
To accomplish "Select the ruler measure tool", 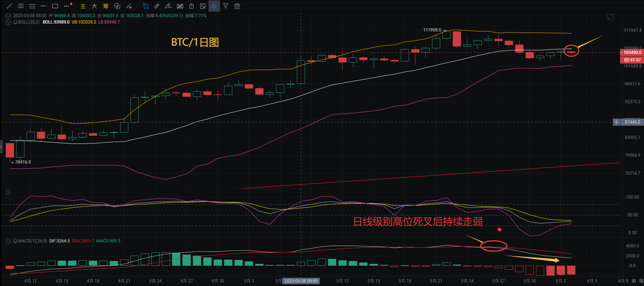I will 157,6.
